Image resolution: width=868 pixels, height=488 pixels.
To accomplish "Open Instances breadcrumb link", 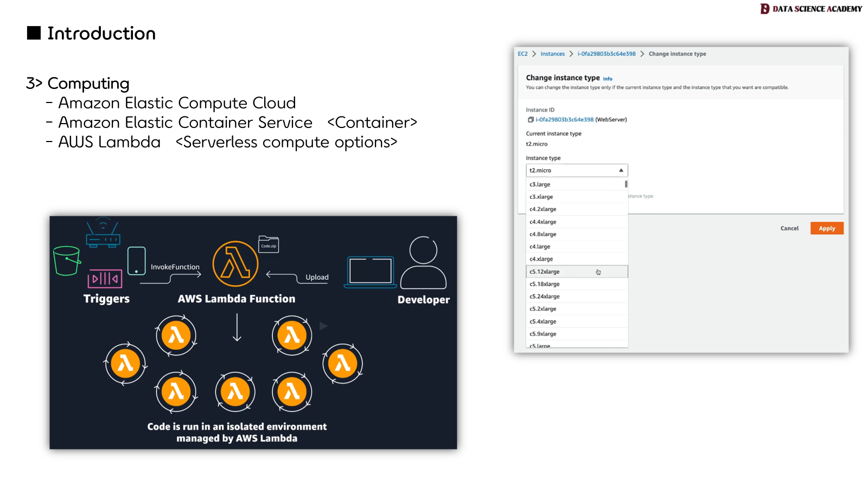I will pos(552,54).
